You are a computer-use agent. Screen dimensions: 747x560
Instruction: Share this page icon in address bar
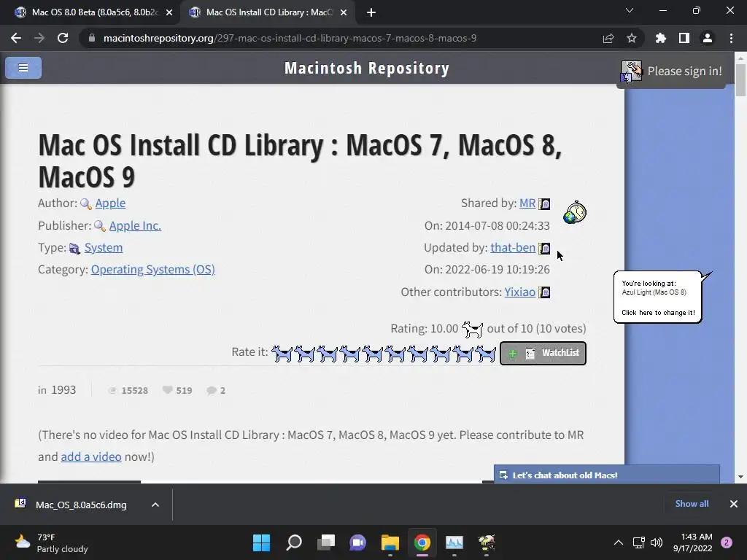pos(608,38)
